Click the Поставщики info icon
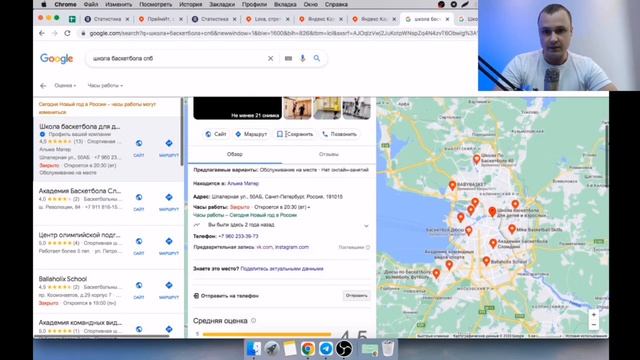The width and height of the screenshot is (640, 360). pyautogui.click(x=368, y=247)
